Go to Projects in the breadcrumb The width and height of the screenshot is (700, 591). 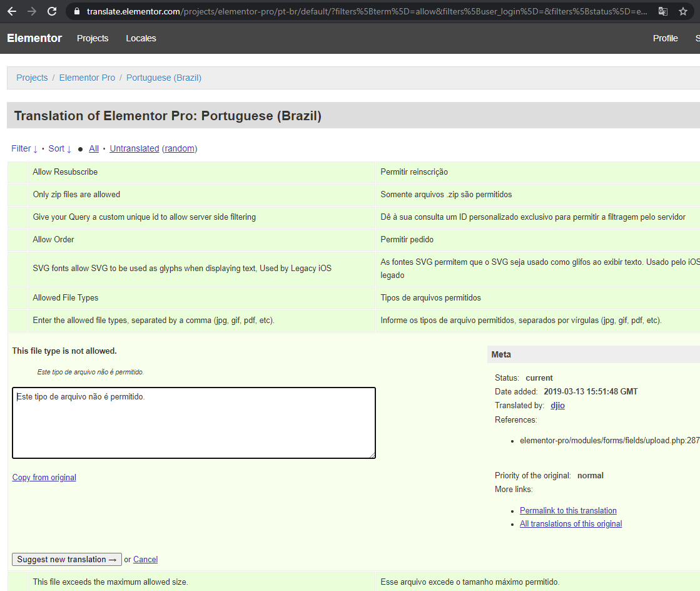[x=32, y=78]
